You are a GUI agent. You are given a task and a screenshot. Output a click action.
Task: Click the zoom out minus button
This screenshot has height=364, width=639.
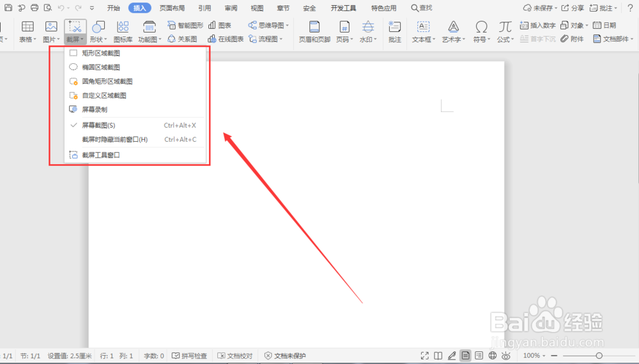[554, 356]
